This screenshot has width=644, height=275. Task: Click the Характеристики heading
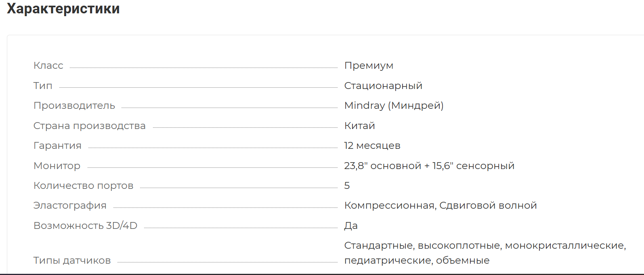click(63, 8)
